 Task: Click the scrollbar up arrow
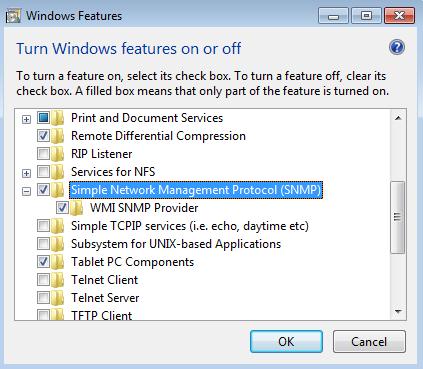[x=398, y=118]
